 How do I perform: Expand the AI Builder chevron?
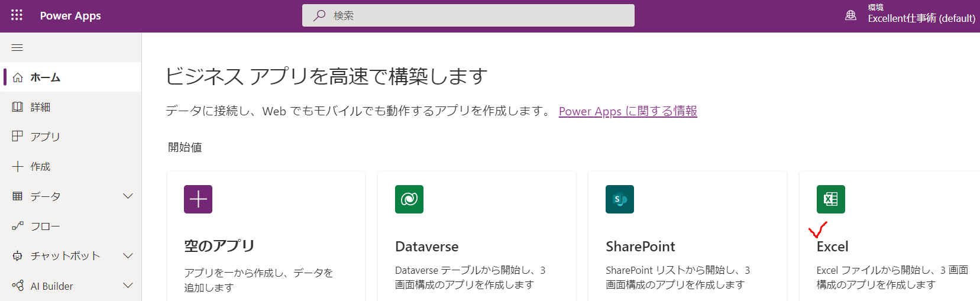coord(128,286)
